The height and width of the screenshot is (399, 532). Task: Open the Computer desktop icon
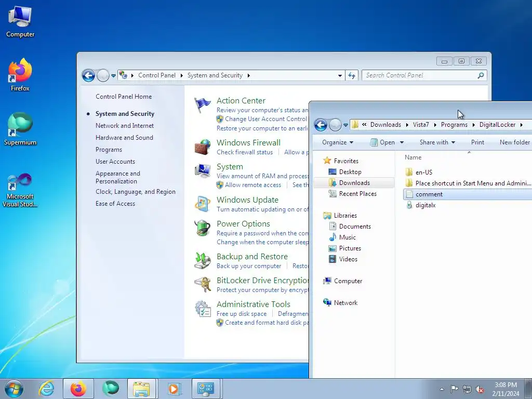click(x=20, y=22)
